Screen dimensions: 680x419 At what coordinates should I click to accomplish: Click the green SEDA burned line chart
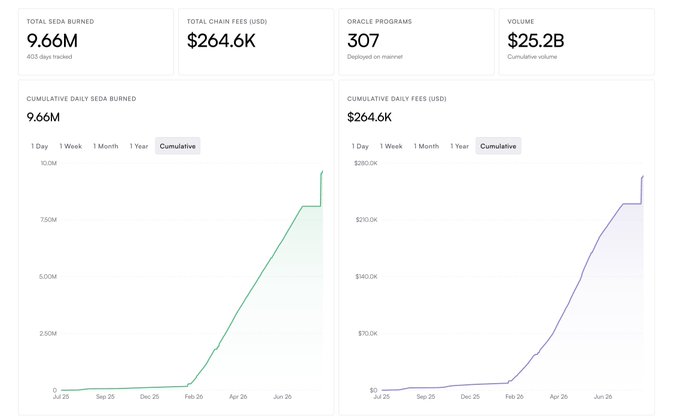pos(192,278)
